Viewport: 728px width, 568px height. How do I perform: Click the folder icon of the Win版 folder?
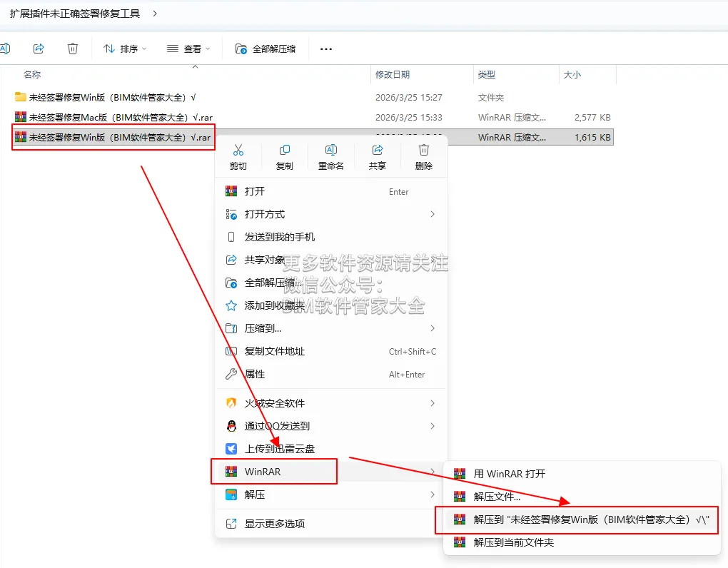[x=21, y=97]
